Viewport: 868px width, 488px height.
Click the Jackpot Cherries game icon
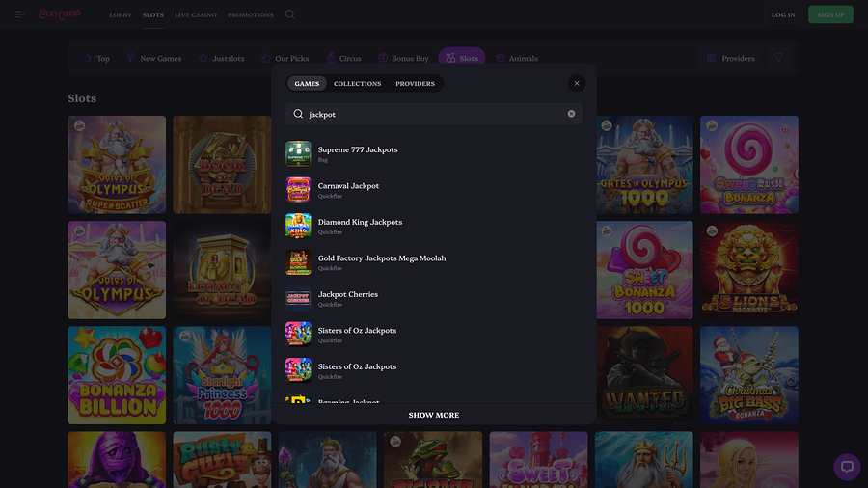tap(298, 298)
